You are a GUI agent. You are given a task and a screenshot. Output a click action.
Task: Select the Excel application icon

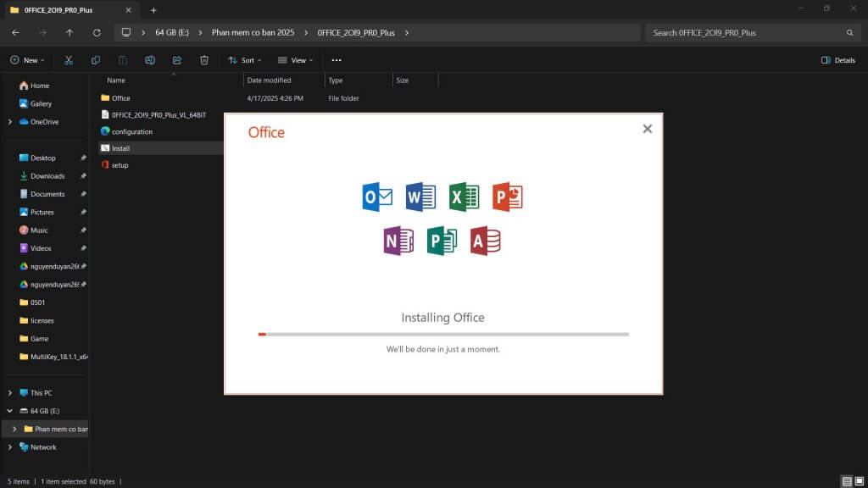pos(465,196)
